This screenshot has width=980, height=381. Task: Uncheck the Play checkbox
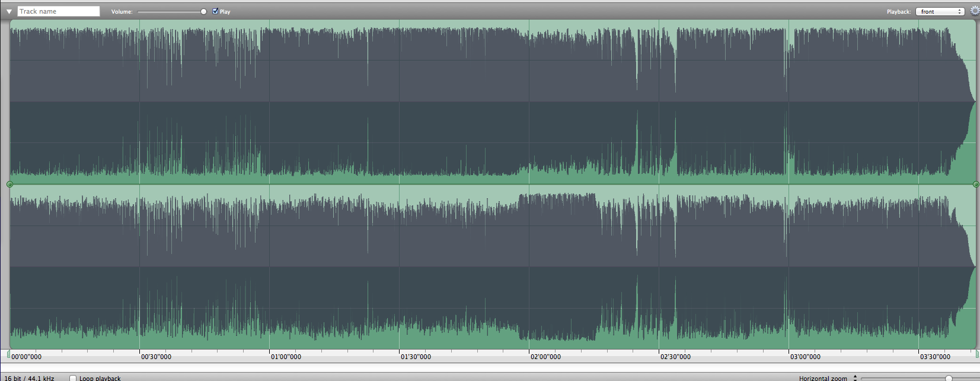pos(215,11)
